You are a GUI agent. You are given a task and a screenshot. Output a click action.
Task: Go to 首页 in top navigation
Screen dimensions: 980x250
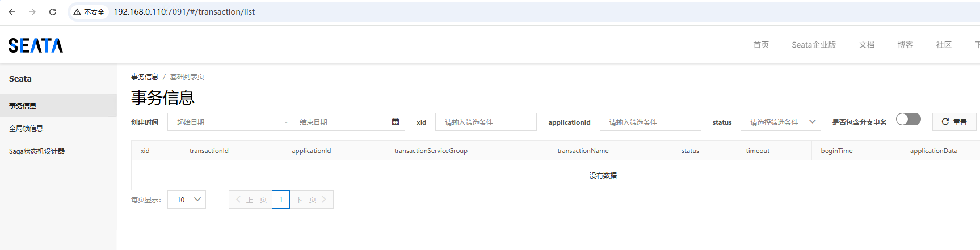point(761,45)
